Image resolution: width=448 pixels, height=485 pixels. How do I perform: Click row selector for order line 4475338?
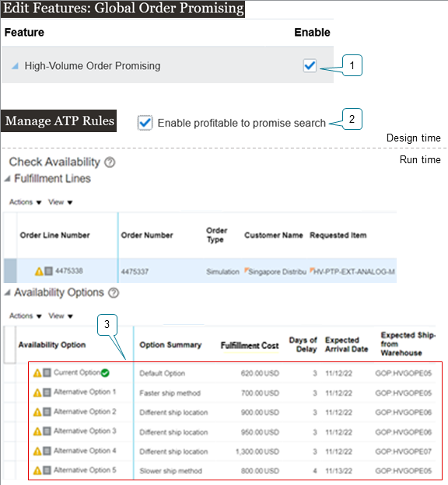(10, 270)
